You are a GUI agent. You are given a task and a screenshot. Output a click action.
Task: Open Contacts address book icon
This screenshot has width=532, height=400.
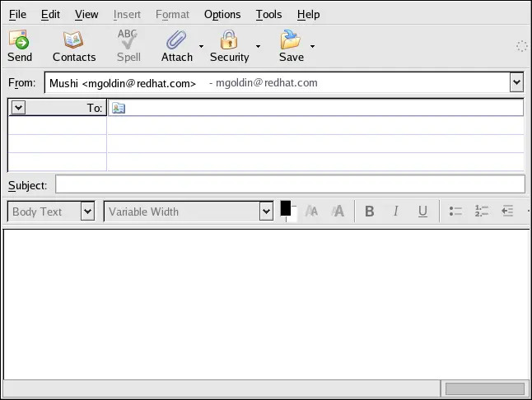pos(73,40)
